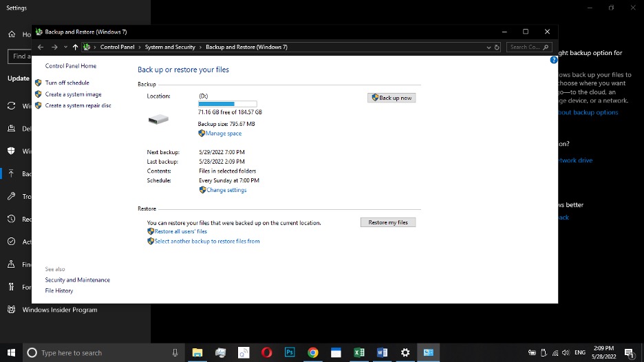644x362 pixels.
Task: Select Recovery icon in Settings sidebar
Action: coord(12,219)
